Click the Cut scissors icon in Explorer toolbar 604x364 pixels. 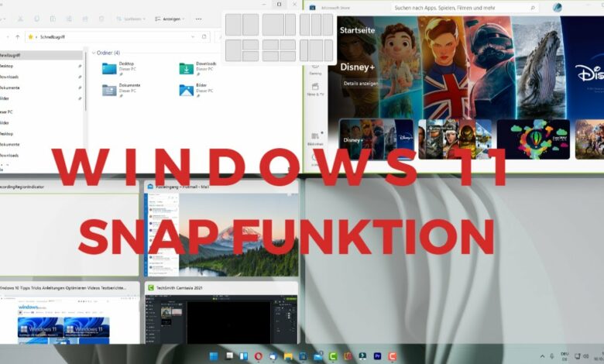click(x=20, y=19)
